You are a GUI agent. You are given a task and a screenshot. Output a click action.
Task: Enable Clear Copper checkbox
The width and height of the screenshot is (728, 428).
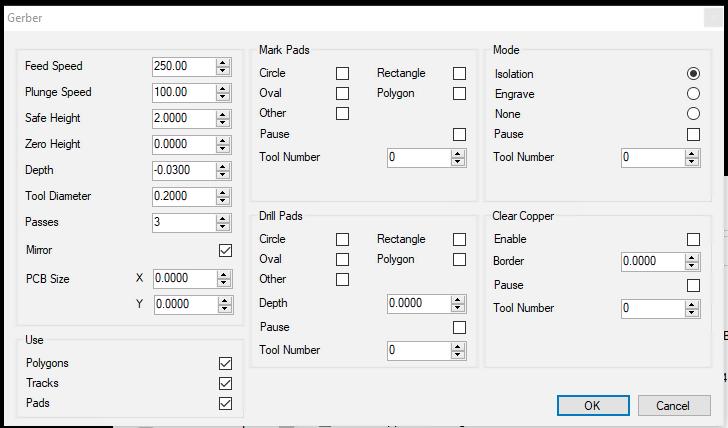(x=693, y=239)
